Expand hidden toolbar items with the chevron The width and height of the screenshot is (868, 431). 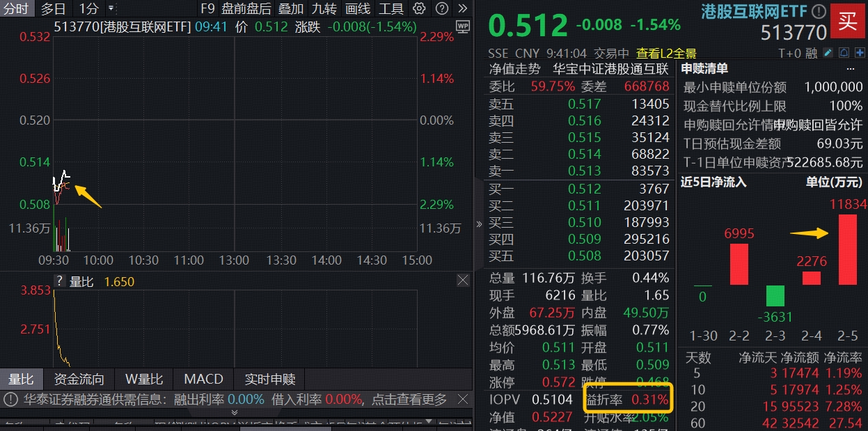(x=463, y=8)
